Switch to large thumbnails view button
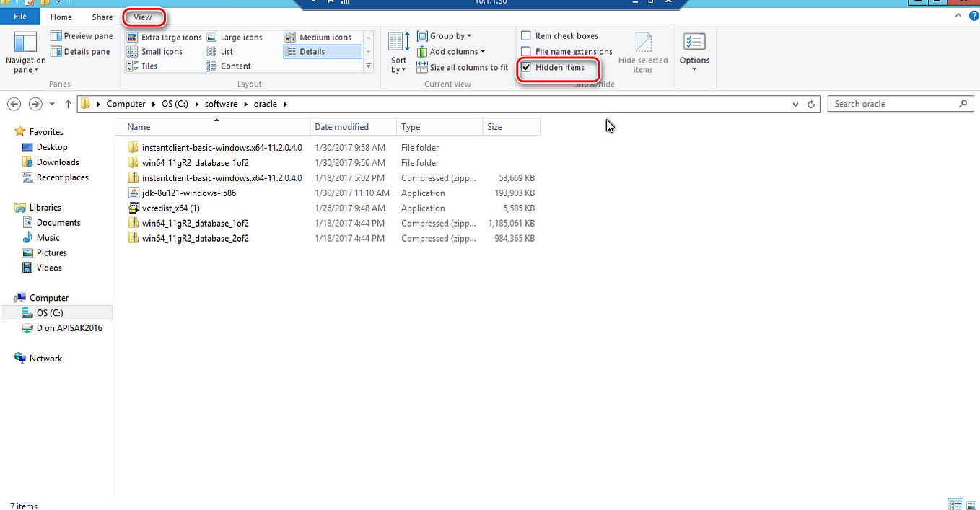The width and height of the screenshot is (980, 510). click(x=971, y=504)
